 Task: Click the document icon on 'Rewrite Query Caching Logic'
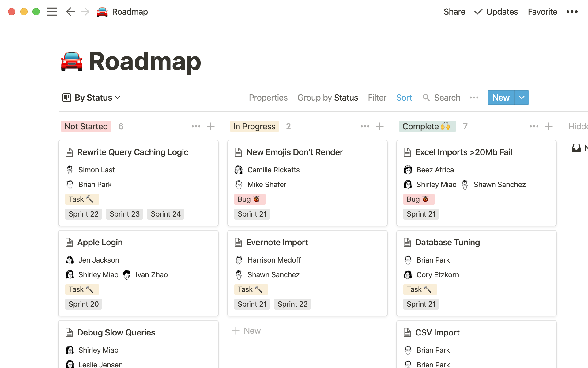point(69,152)
